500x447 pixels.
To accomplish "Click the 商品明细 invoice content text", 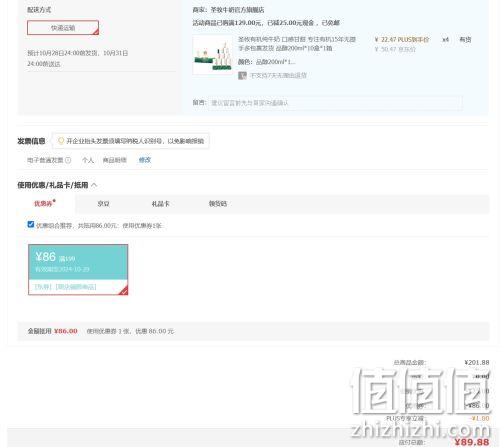I will (114, 160).
